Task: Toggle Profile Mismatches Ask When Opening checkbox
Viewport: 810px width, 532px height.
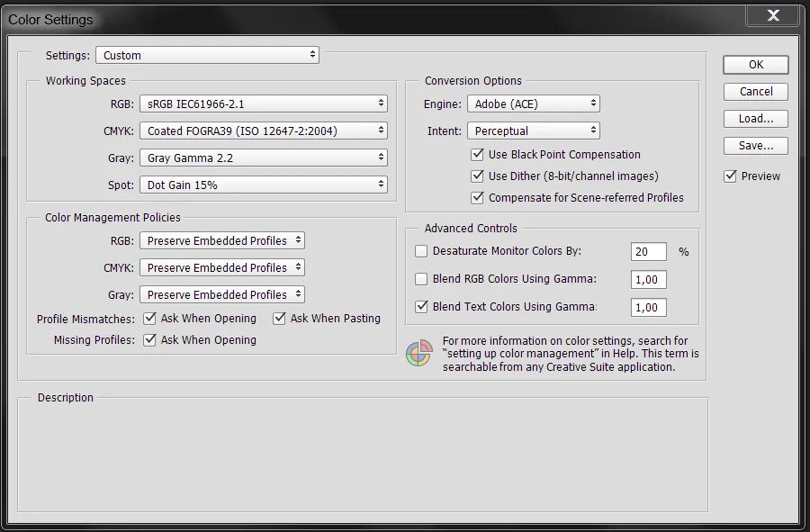Action: point(149,318)
